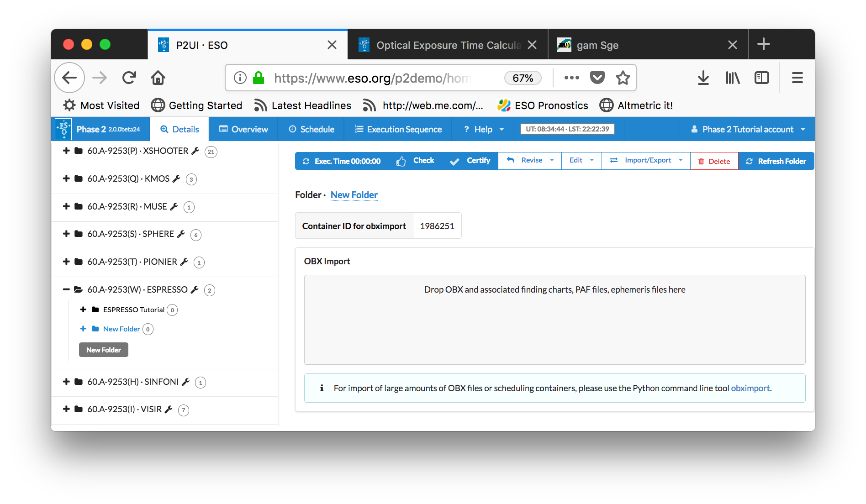The image size is (866, 504).
Task: Click the red Delete button
Action: pos(714,161)
